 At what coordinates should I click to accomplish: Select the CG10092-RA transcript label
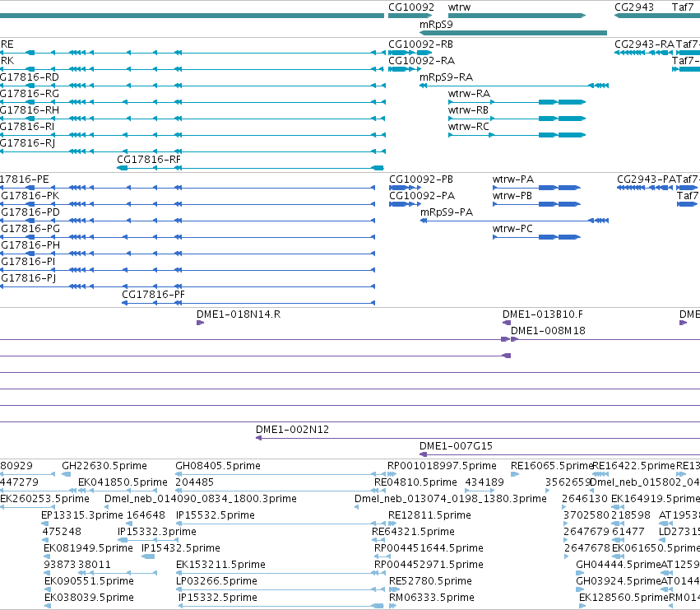421,61
